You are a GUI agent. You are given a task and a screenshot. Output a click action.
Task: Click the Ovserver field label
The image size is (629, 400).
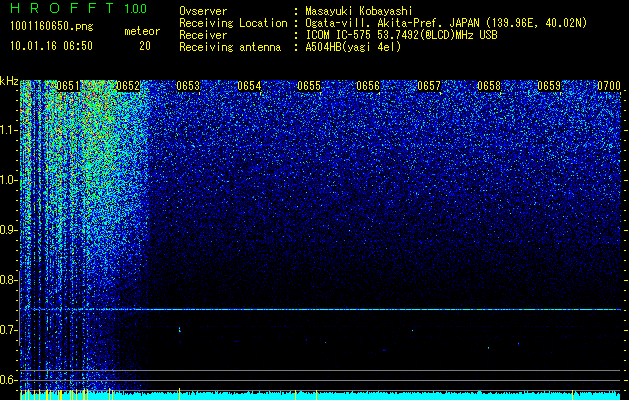point(203,11)
